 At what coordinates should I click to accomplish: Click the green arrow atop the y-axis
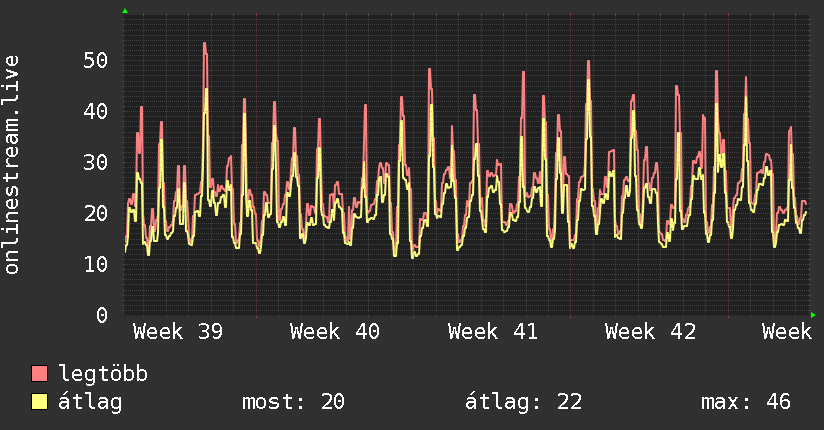coord(125,11)
